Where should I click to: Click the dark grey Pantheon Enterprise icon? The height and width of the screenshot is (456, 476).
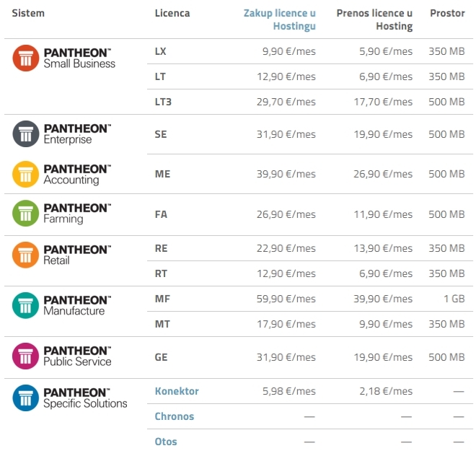tap(26, 134)
